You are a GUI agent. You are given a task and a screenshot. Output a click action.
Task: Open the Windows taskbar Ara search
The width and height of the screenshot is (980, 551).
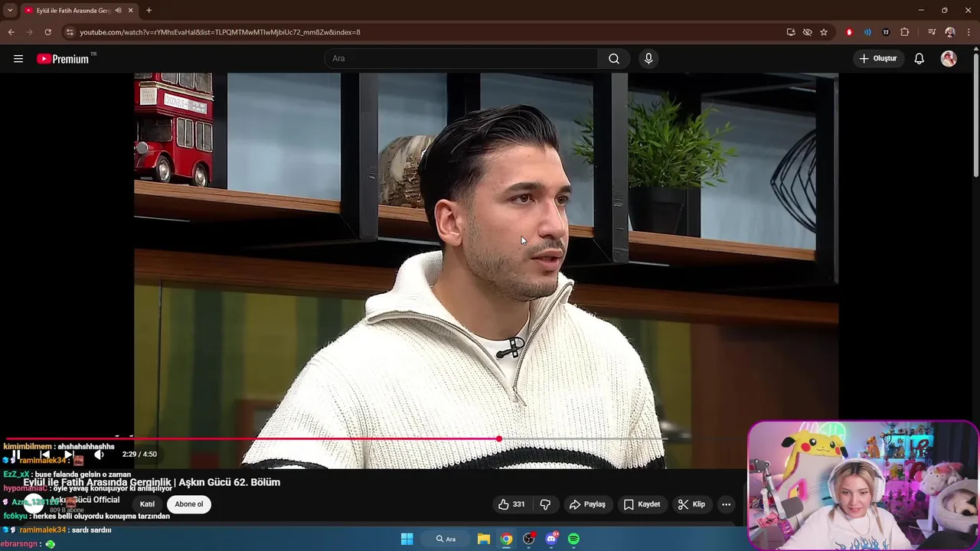coord(446,539)
